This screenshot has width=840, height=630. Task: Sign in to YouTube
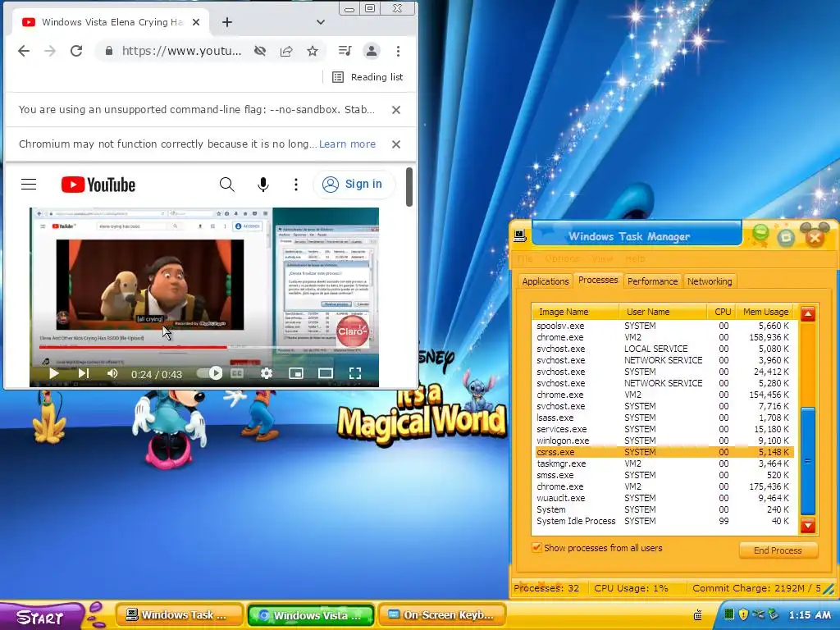pyautogui.click(x=354, y=185)
